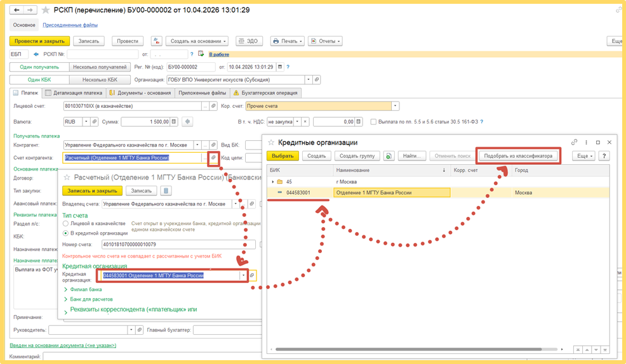Select Несколько КБК toggle
Image resolution: width=626 pixels, height=364 pixels.
point(100,80)
